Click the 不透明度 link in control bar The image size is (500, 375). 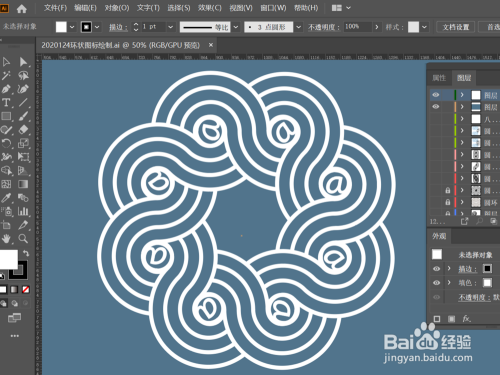coord(324,27)
